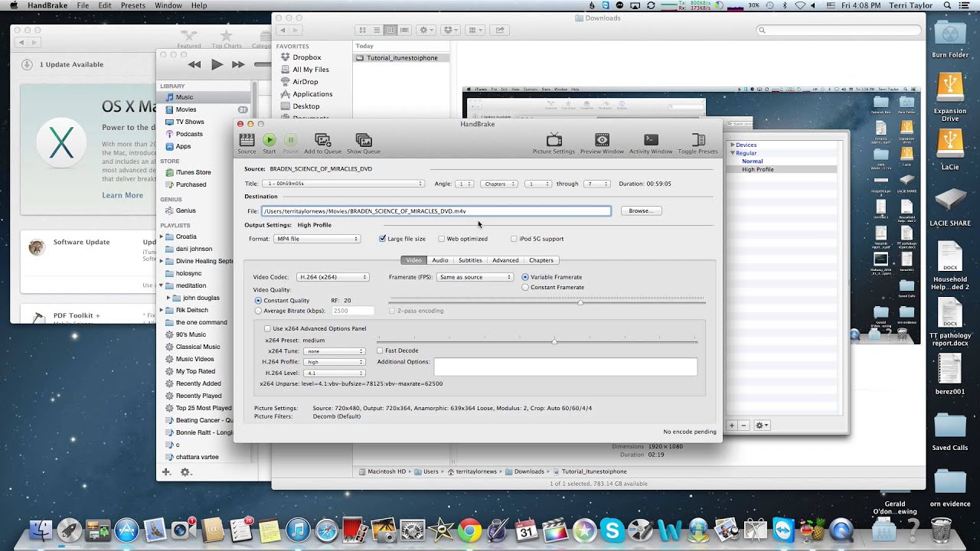Collapse the Regular presets group
The height and width of the screenshot is (551, 980).
pyautogui.click(x=733, y=153)
